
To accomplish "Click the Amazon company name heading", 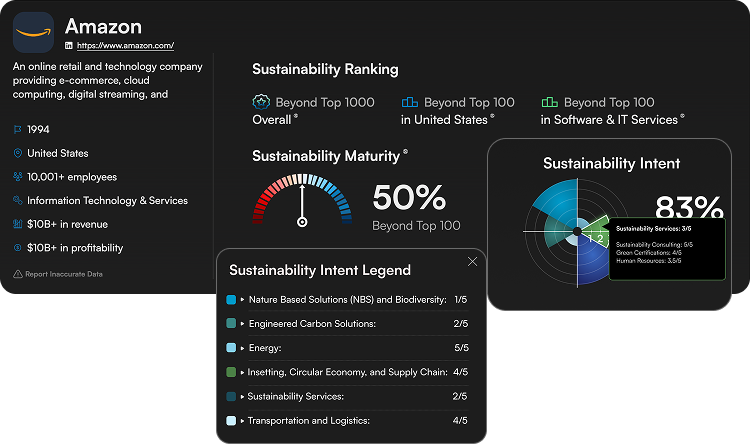I will click(103, 26).
